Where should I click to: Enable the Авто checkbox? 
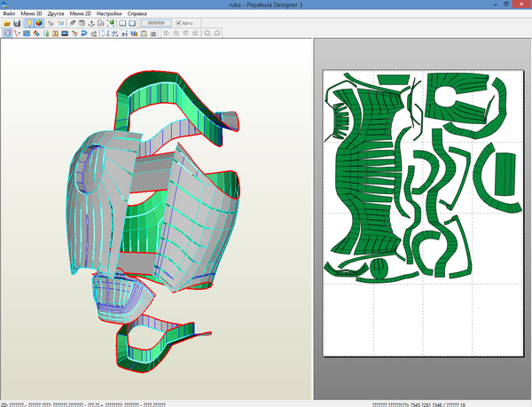(x=179, y=23)
